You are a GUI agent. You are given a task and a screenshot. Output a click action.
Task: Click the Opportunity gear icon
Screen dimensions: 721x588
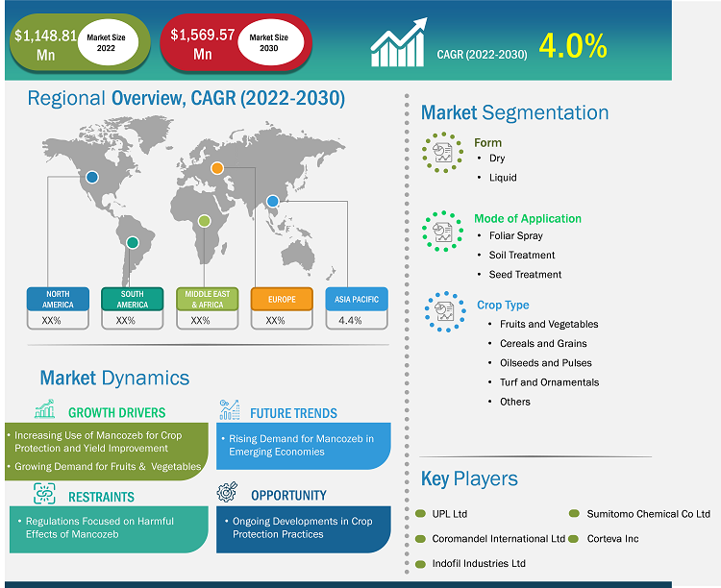(x=230, y=494)
